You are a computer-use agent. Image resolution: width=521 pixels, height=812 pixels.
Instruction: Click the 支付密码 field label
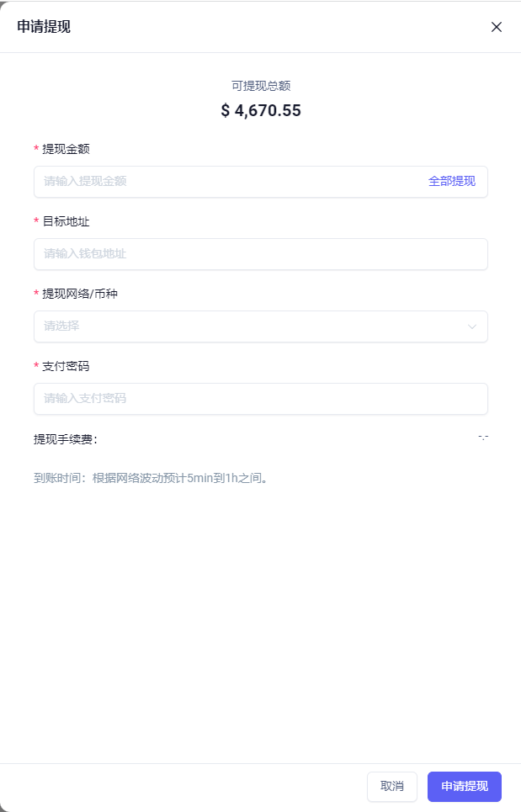(x=66, y=367)
